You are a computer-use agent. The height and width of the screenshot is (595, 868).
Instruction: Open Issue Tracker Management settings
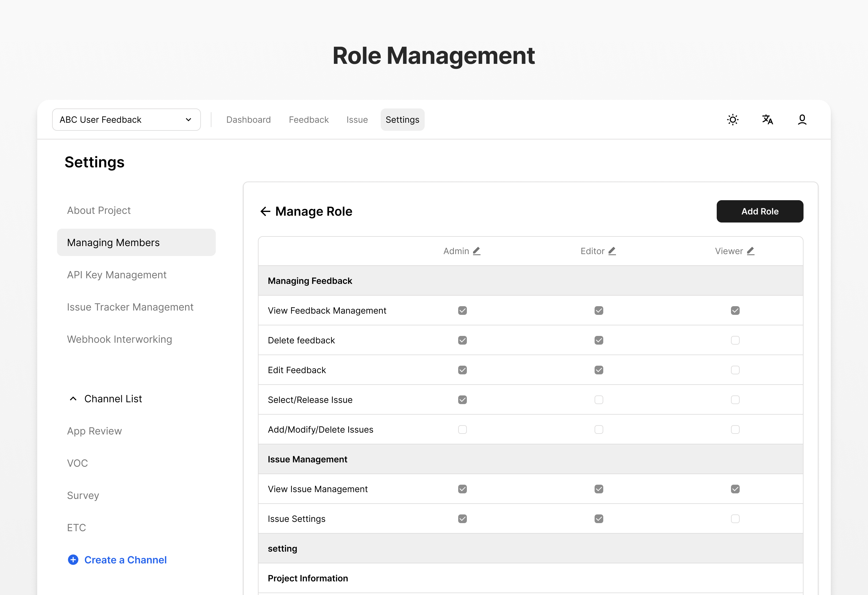[130, 307]
